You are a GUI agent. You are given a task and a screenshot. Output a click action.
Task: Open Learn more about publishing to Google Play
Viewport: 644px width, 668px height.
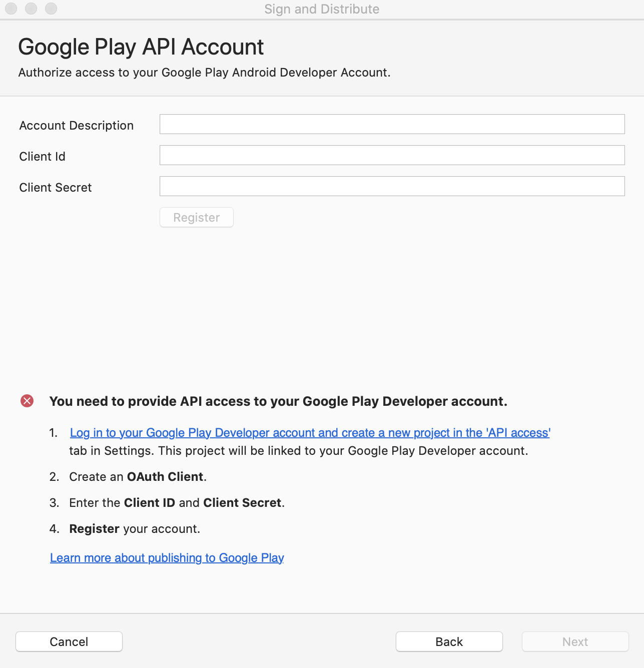click(x=167, y=558)
